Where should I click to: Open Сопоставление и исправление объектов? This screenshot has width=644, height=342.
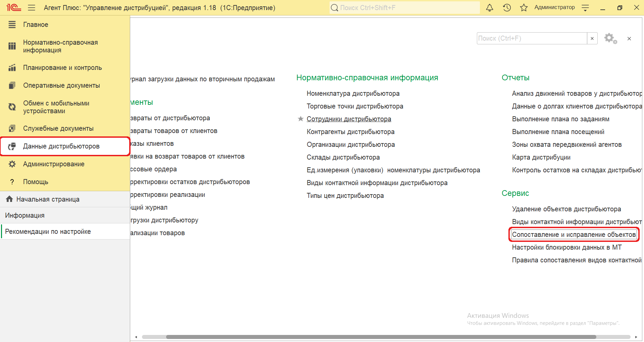574,234
